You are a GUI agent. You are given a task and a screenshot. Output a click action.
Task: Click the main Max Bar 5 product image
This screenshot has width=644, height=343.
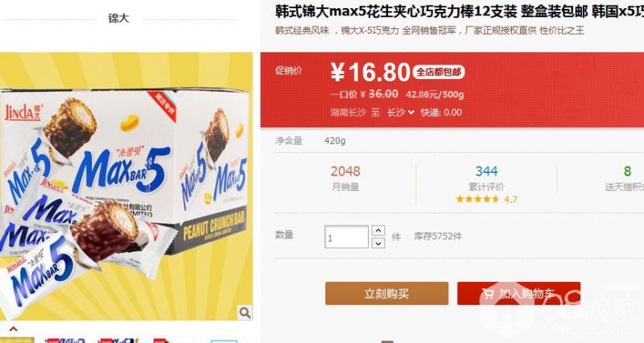tap(126, 186)
